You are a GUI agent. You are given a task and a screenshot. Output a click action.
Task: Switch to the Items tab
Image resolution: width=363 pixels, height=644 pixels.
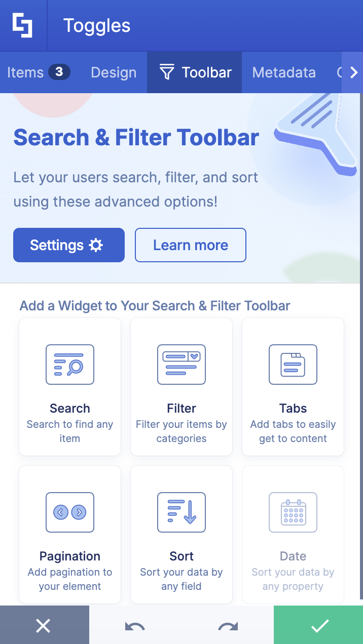(x=25, y=72)
